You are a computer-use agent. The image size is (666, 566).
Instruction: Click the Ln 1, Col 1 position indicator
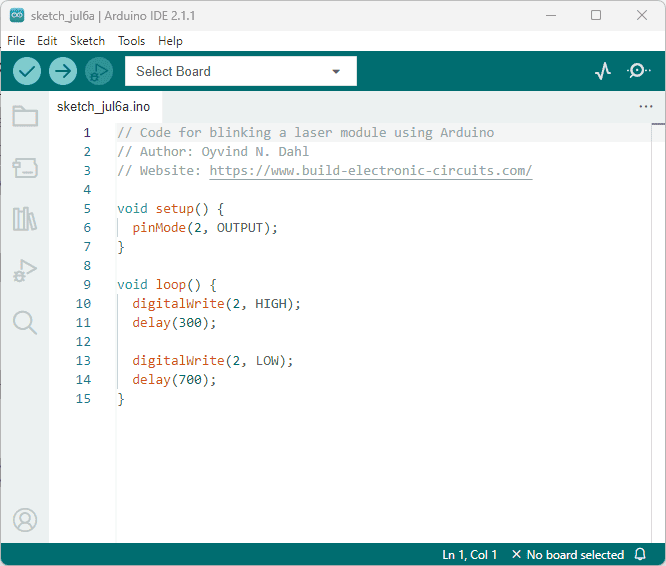tap(469, 555)
